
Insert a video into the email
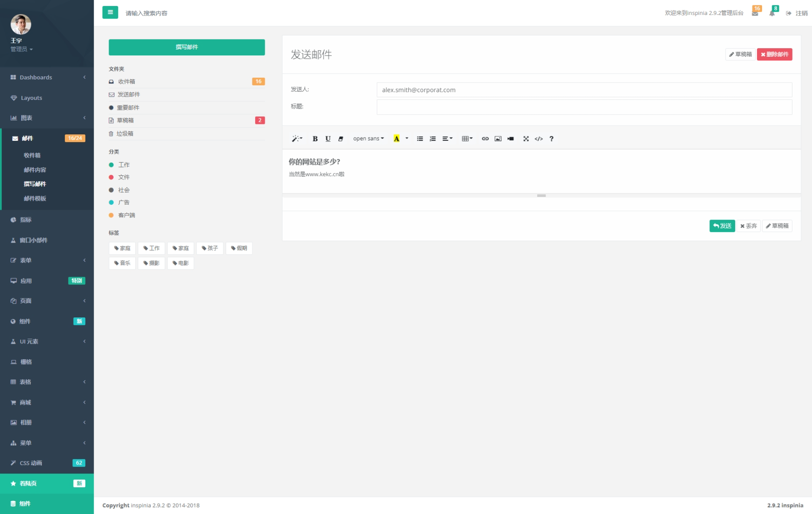[510, 138]
